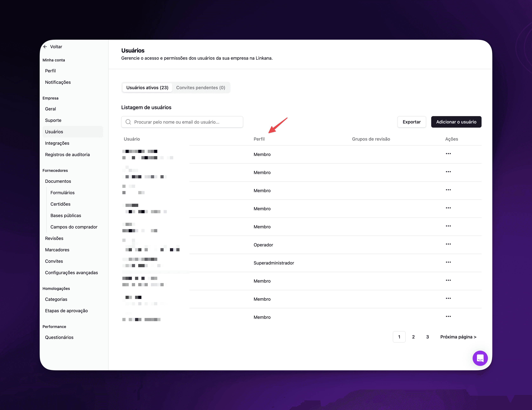Viewport: 532px width, 410px height.
Task: Open Bases públicas sub-item
Action: point(66,215)
